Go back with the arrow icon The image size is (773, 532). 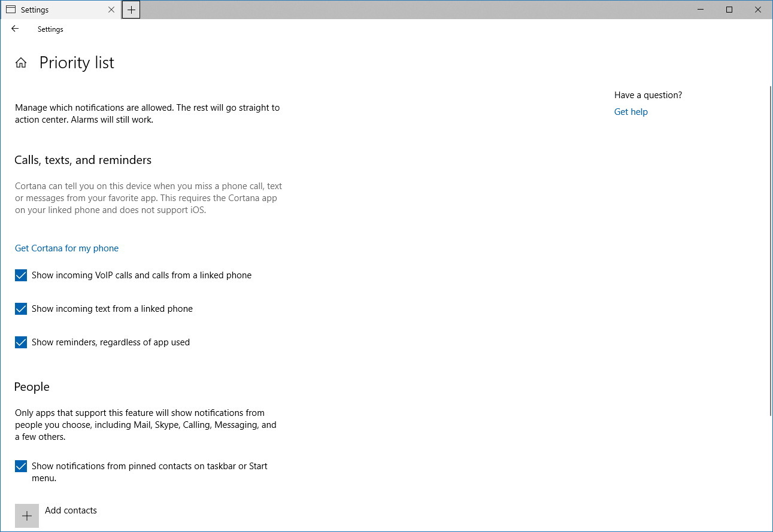click(x=15, y=29)
